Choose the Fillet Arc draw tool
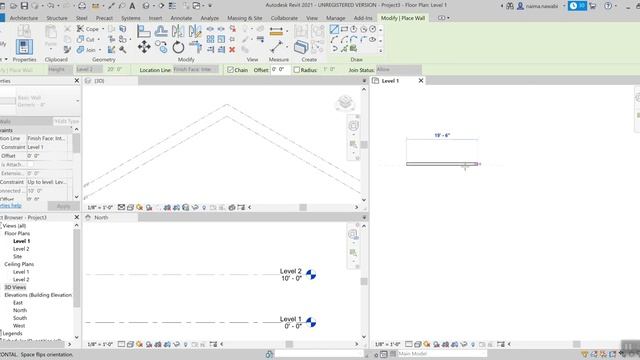640x360 pixels. coord(363,40)
